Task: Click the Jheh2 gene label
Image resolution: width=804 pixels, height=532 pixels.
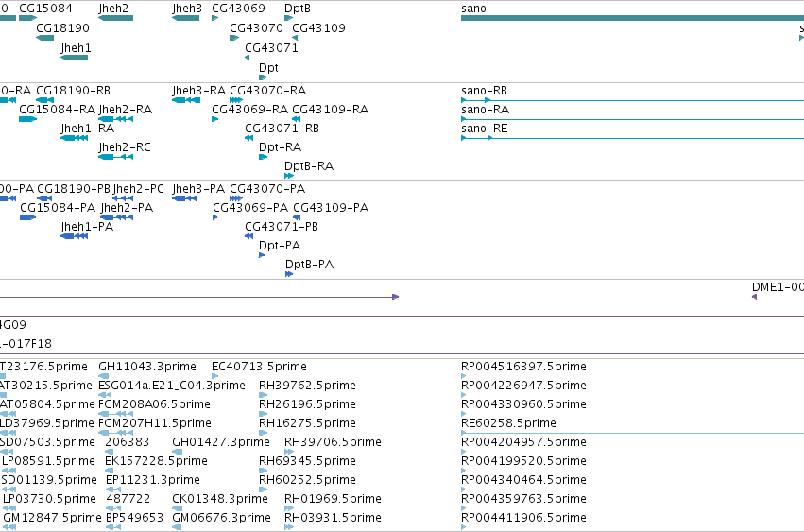Action: (113, 9)
